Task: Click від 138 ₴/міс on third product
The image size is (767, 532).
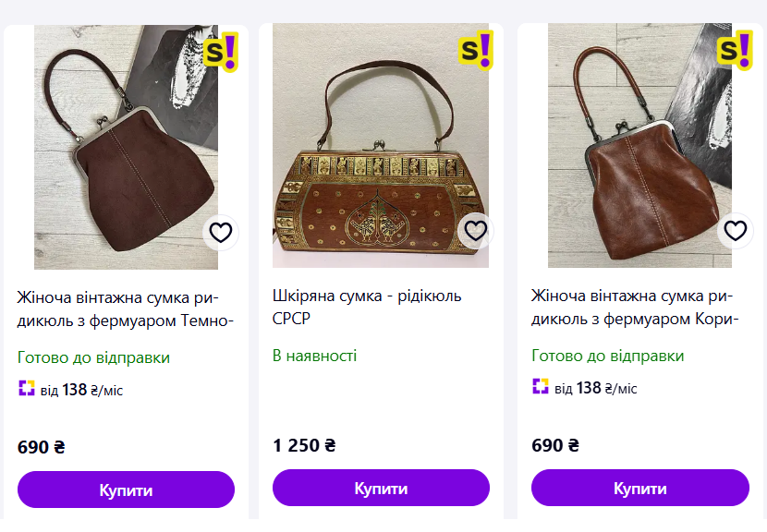Action: pyautogui.click(x=595, y=388)
